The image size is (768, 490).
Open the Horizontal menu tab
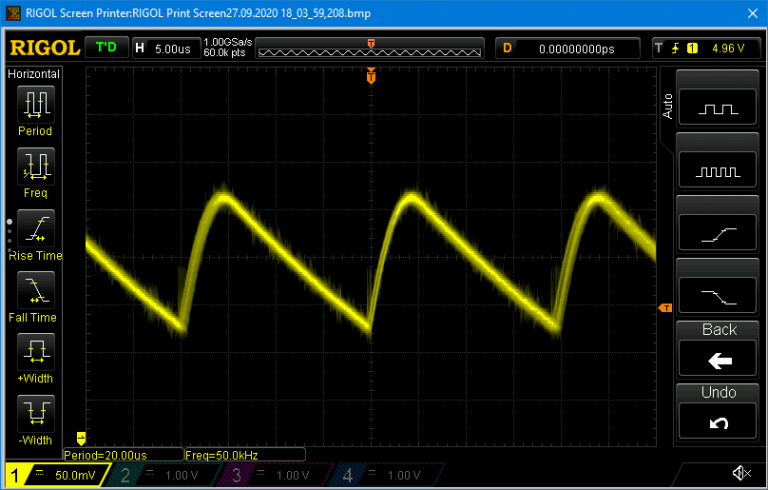(34, 74)
